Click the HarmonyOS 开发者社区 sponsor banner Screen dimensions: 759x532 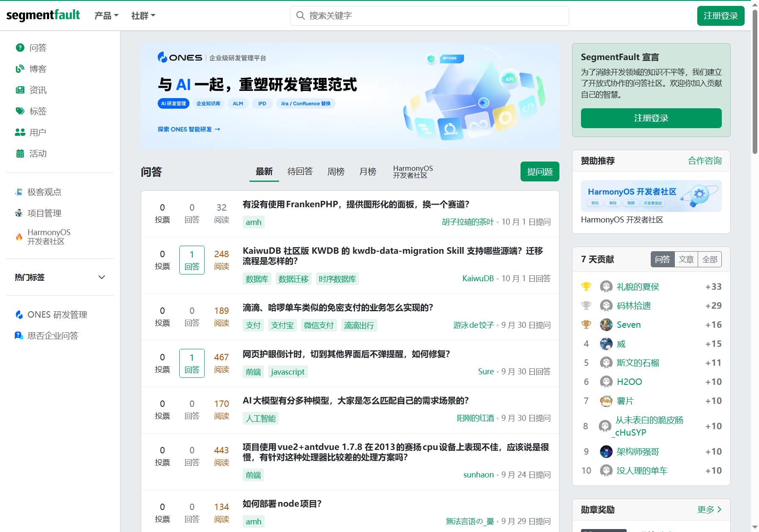point(651,196)
